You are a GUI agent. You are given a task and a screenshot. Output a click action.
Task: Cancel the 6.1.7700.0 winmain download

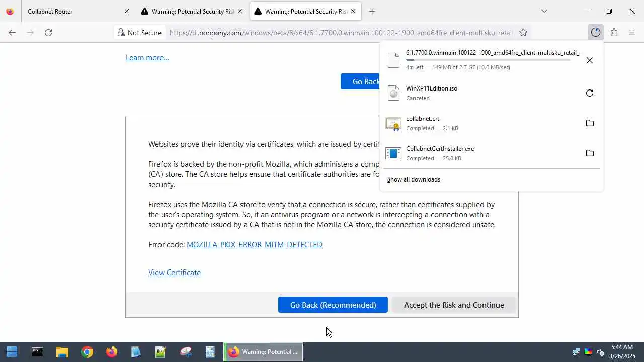tap(590, 60)
